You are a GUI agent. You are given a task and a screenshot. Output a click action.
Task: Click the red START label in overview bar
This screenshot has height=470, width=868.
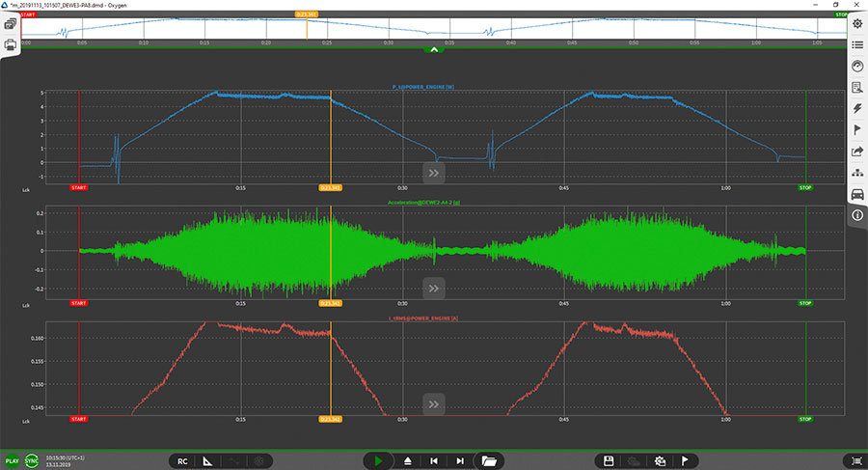click(28, 14)
